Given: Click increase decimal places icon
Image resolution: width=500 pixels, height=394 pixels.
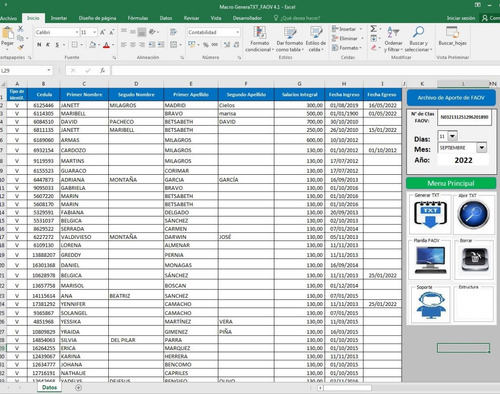Looking at the screenshot, I should click(227, 45).
